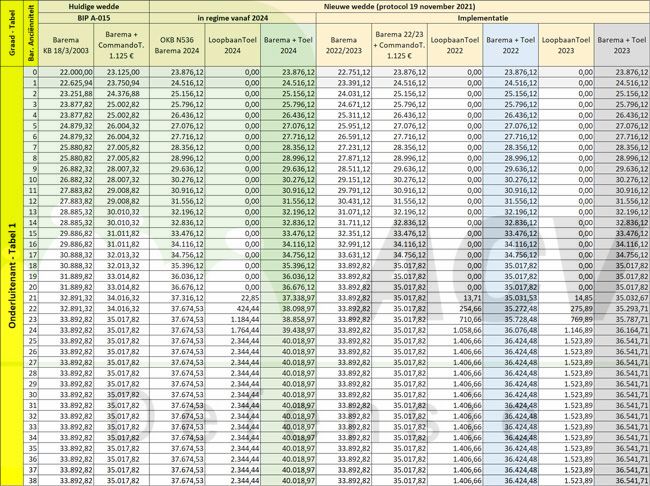The width and height of the screenshot is (650, 486).
Task: Select the 'Barema + Toel 2022' column header
Action: [510, 45]
